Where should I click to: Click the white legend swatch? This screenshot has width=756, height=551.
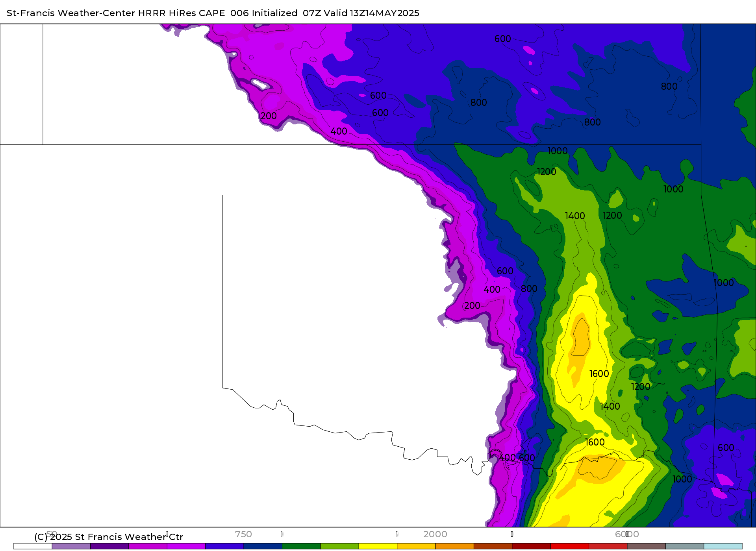33,546
